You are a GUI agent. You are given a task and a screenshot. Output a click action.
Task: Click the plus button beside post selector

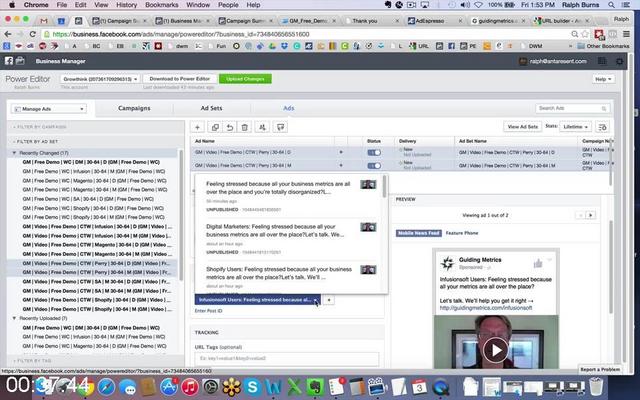[x=329, y=300]
